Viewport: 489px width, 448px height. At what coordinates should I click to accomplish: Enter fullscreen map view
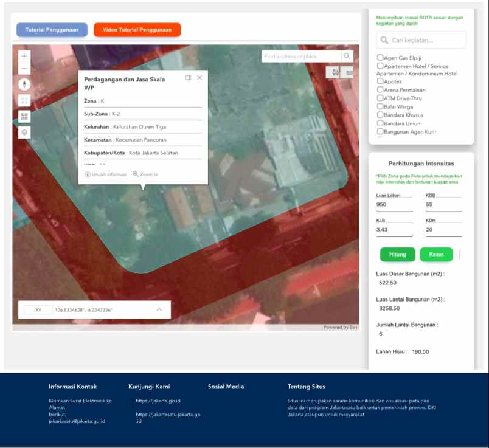(x=24, y=100)
